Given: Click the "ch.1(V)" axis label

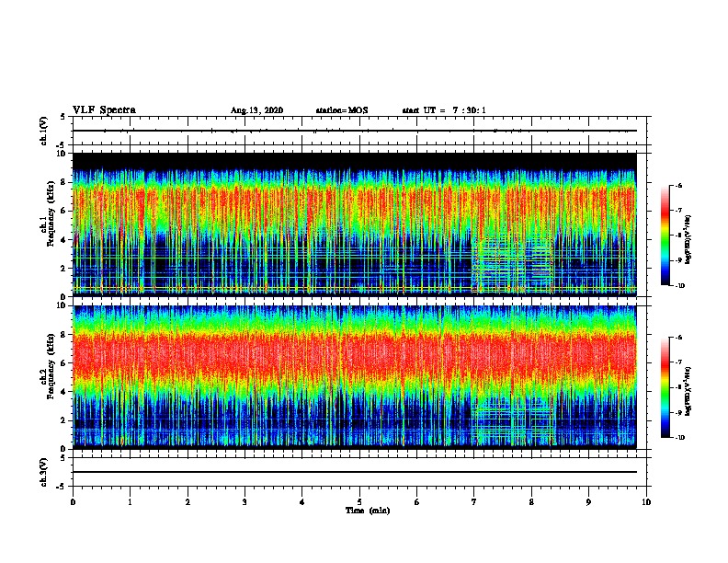Looking at the screenshot, I should tap(44, 131).
